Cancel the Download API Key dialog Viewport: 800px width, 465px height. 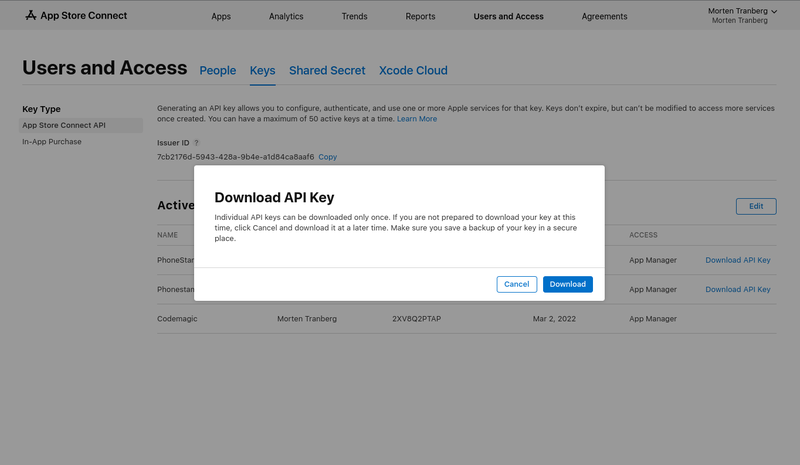pyautogui.click(x=516, y=284)
